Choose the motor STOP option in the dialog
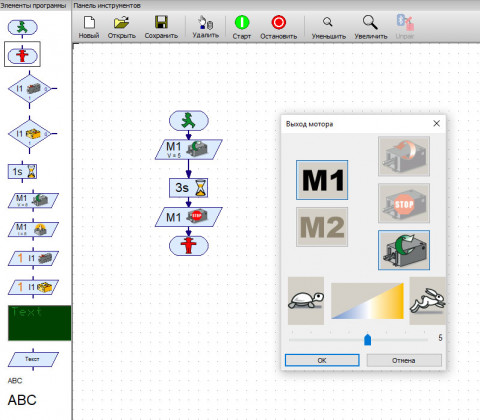The width and height of the screenshot is (480, 420). 404,203
